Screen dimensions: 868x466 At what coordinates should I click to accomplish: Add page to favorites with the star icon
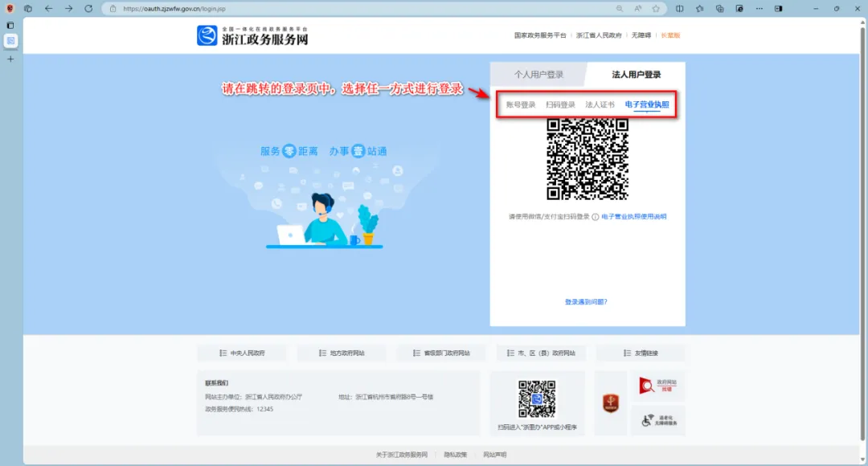pos(656,9)
